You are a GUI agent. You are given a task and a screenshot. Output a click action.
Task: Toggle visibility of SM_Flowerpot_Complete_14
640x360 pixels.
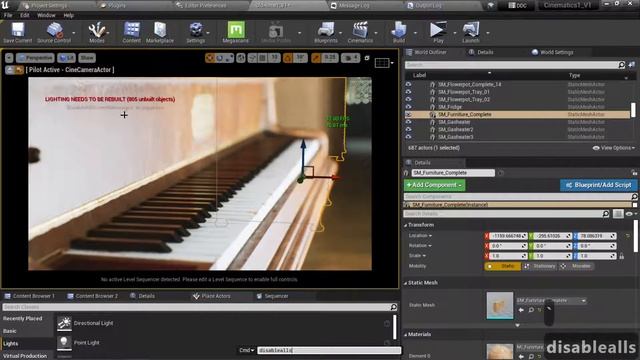[x=408, y=84]
